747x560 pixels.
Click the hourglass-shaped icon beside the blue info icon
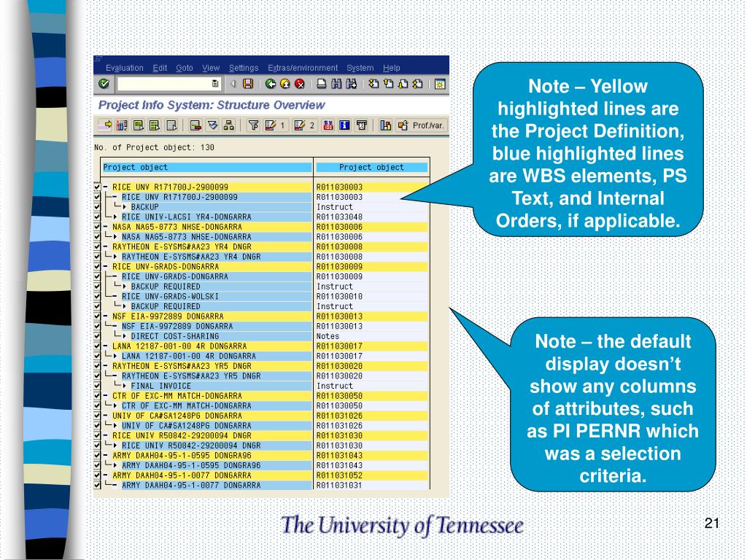click(x=362, y=125)
